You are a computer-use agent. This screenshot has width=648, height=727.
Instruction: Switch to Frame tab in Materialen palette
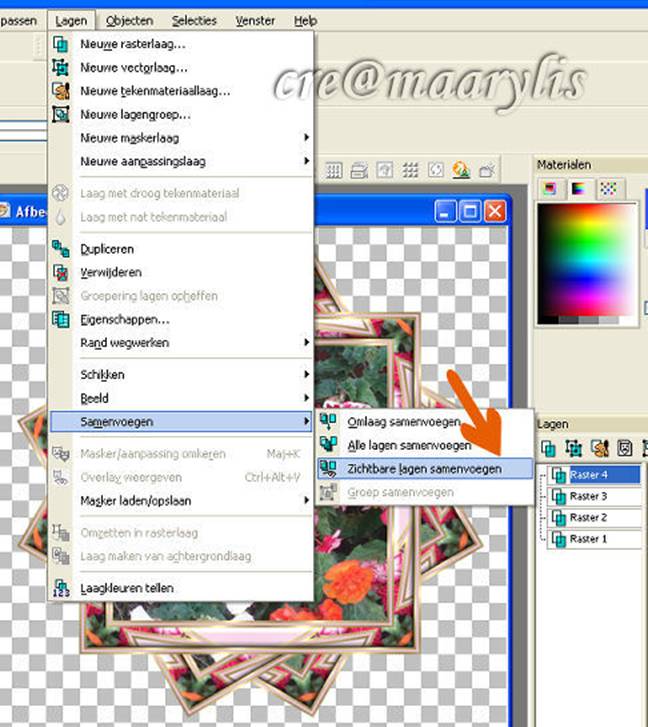(x=550, y=189)
